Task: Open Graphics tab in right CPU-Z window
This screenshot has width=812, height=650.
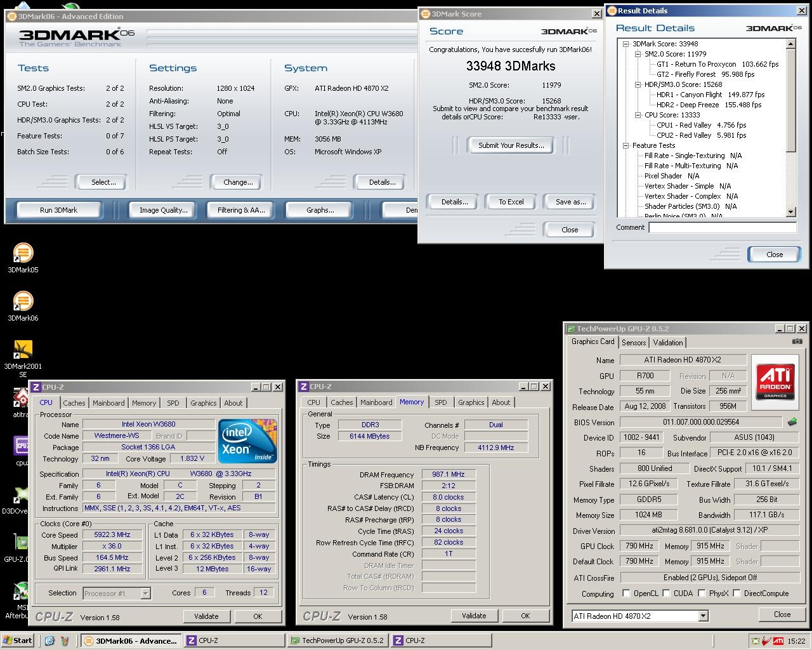Action: point(471,402)
